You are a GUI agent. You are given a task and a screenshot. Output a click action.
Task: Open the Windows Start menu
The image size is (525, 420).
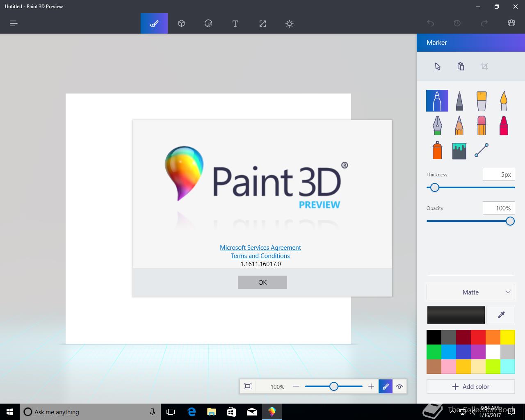click(x=10, y=412)
